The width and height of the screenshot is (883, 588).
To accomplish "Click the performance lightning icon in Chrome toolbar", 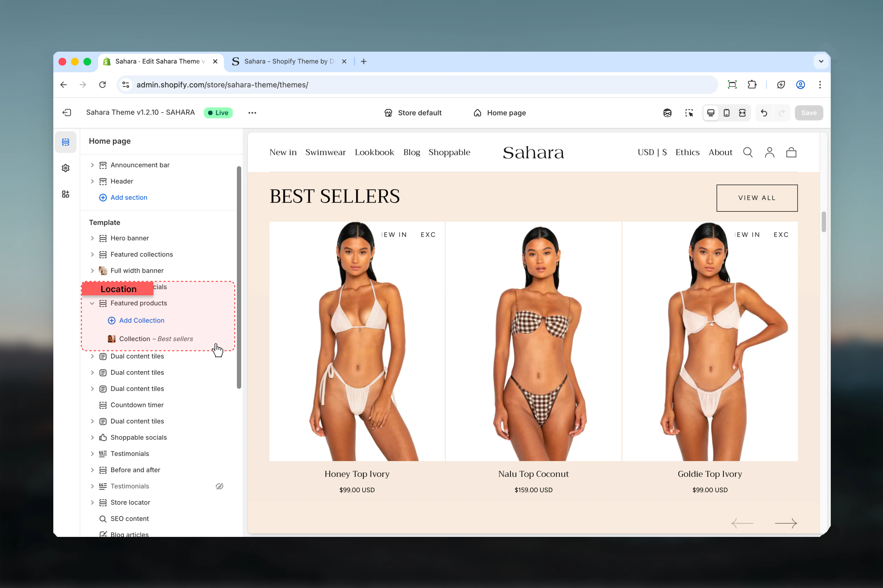I will (x=781, y=85).
